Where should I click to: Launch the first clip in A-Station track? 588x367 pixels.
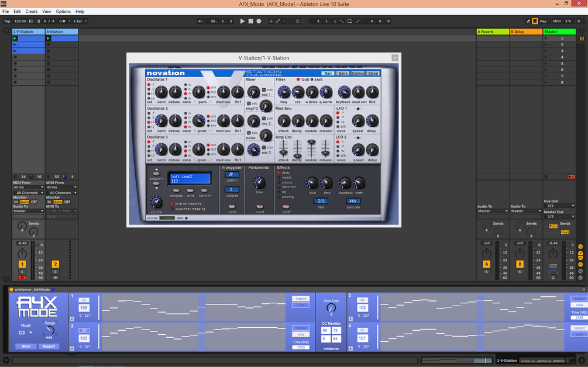pos(48,38)
